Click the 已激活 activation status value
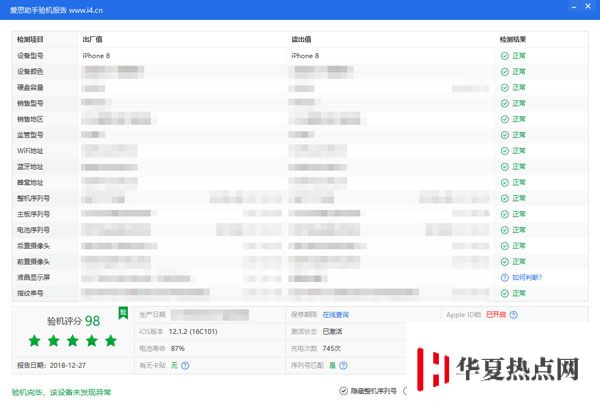The image size is (600, 409). [333, 332]
